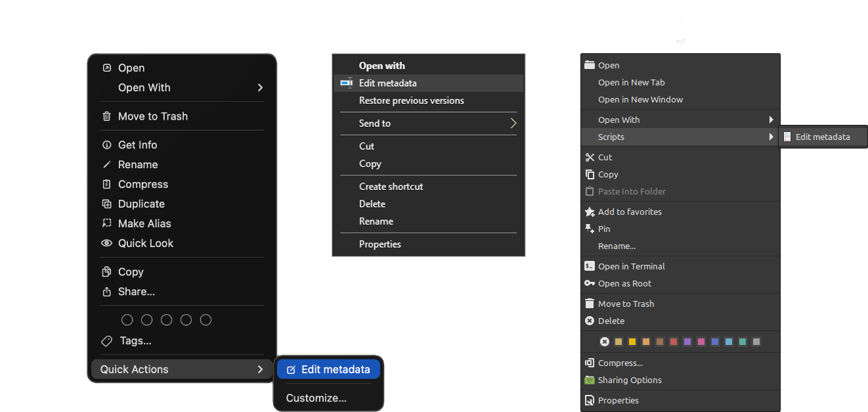Viewport: 868px width, 412px height.
Task: Pick the brown color swatch in the Nemo menu
Action: [660, 342]
